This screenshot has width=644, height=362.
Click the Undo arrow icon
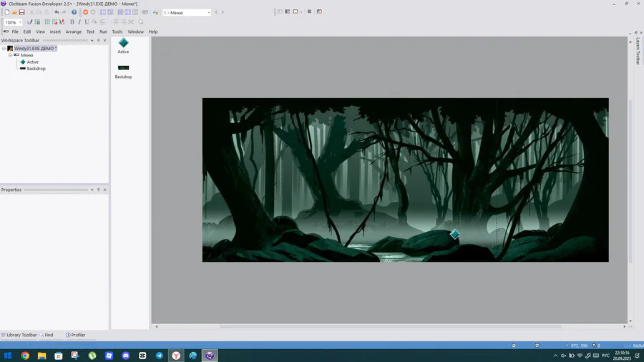[x=57, y=12]
